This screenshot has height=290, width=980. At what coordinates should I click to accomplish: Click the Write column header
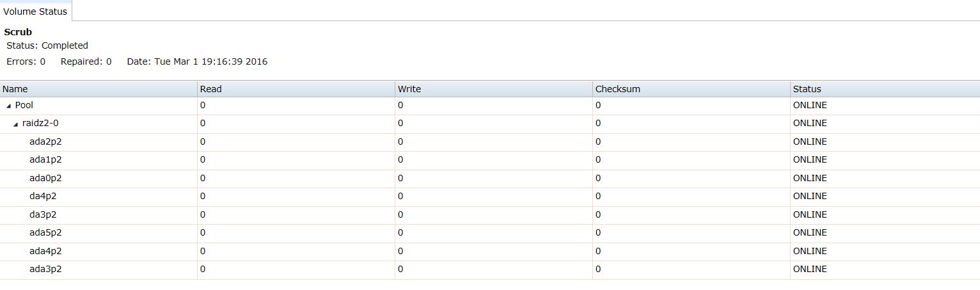pyautogui.click(x=494, y=89)
